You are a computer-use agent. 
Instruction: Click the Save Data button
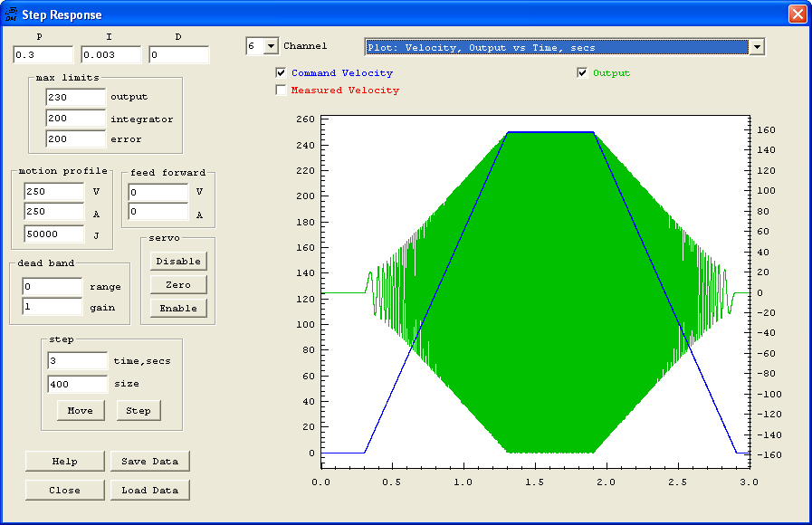(150, 461)
